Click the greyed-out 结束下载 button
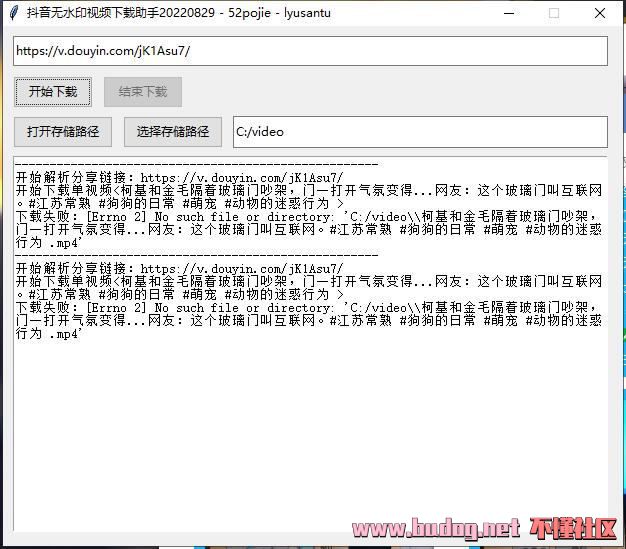The image size is (626, 549). 143,92
